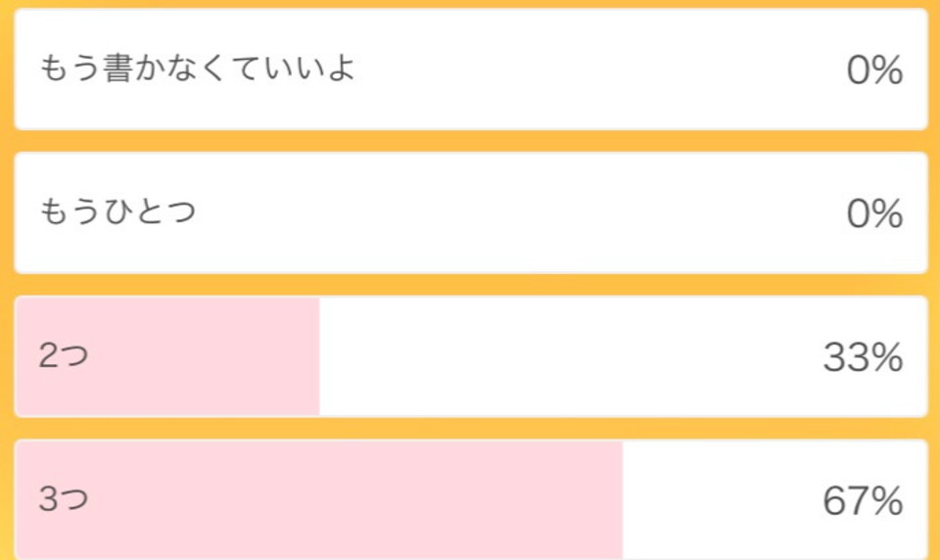
Task: Click the 0% next to もうひとつ
Action: pos(874,214)
